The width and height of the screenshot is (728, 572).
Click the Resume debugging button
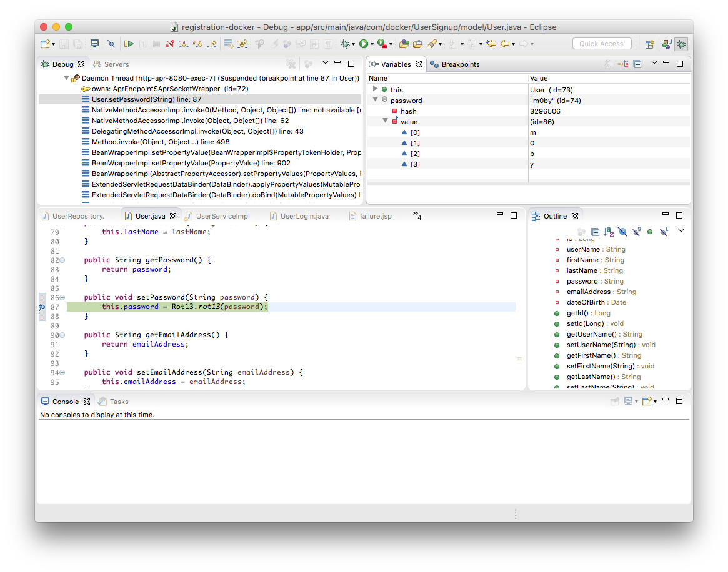coord(129,44)
